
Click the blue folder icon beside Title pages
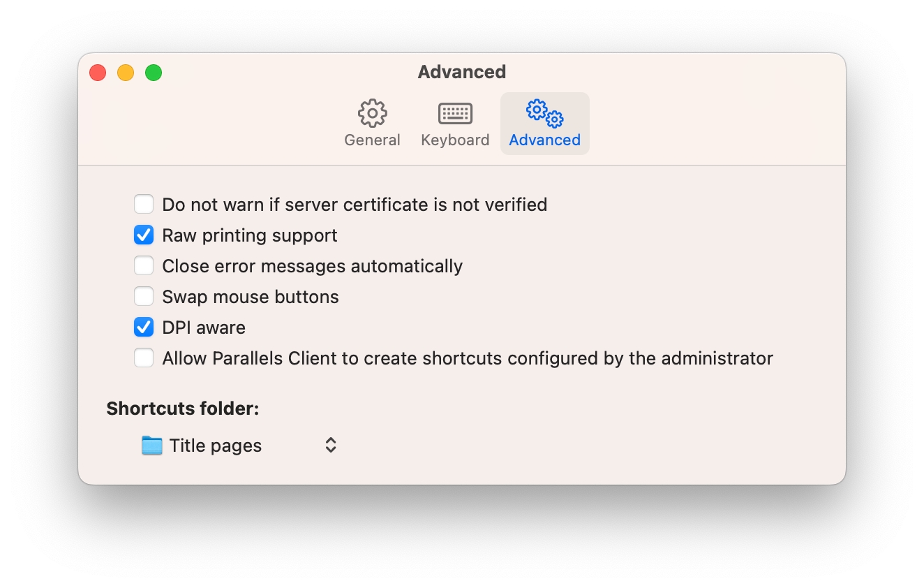click(x=151, y=446)
